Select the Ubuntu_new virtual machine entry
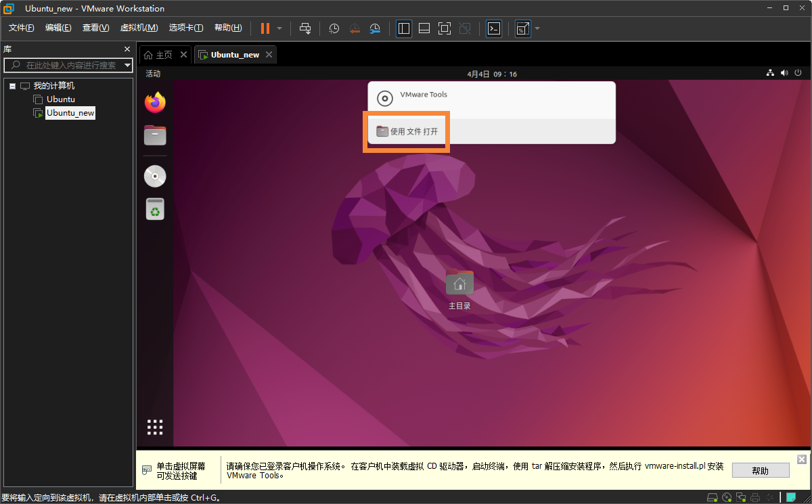The image size is (812, 504). (x=70, y=113)
